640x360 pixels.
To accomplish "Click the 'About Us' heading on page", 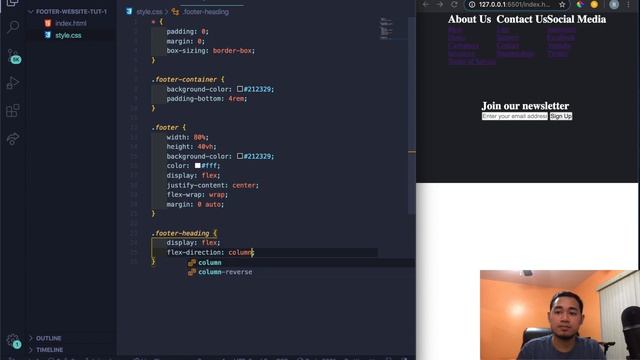I will coord(469,19).
